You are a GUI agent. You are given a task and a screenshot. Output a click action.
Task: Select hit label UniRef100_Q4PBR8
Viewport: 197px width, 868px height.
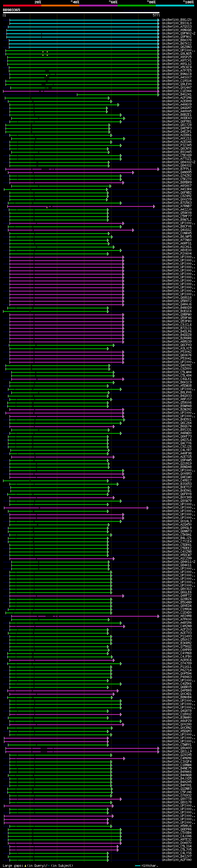[177, 690]
